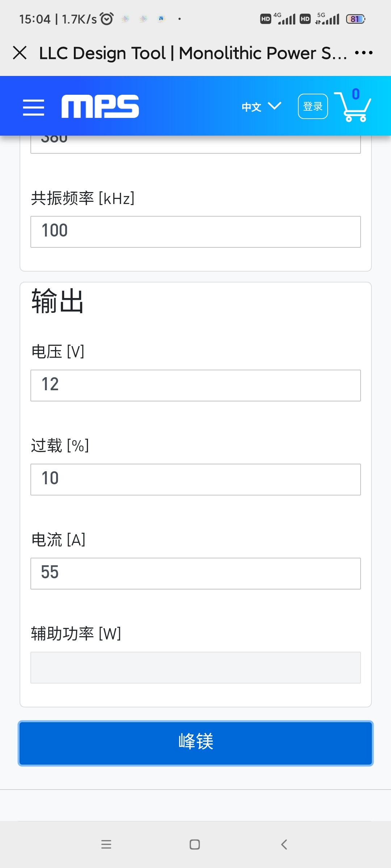Open the shopping cart
Viewport: 391px width, 868px height.
(x=353, y=107)
